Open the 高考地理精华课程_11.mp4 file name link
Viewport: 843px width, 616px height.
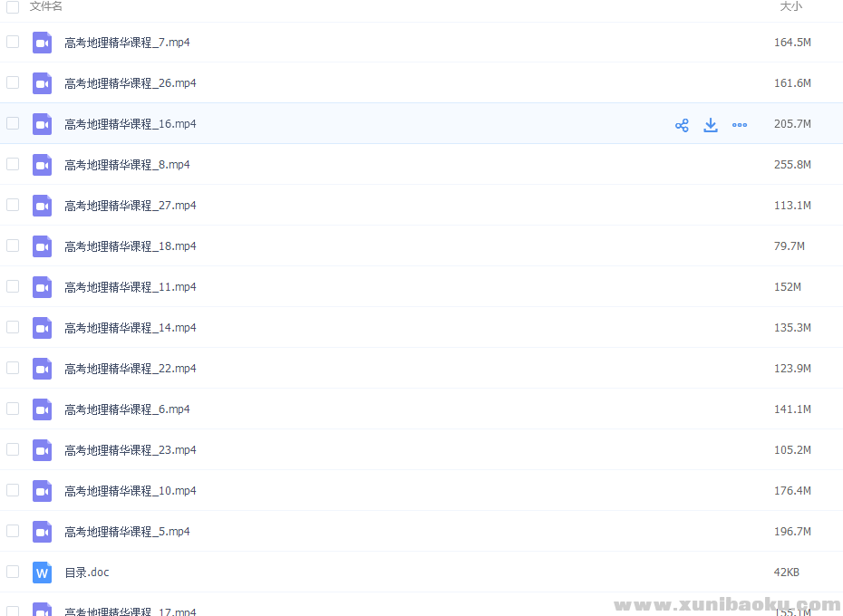[131, 287]
